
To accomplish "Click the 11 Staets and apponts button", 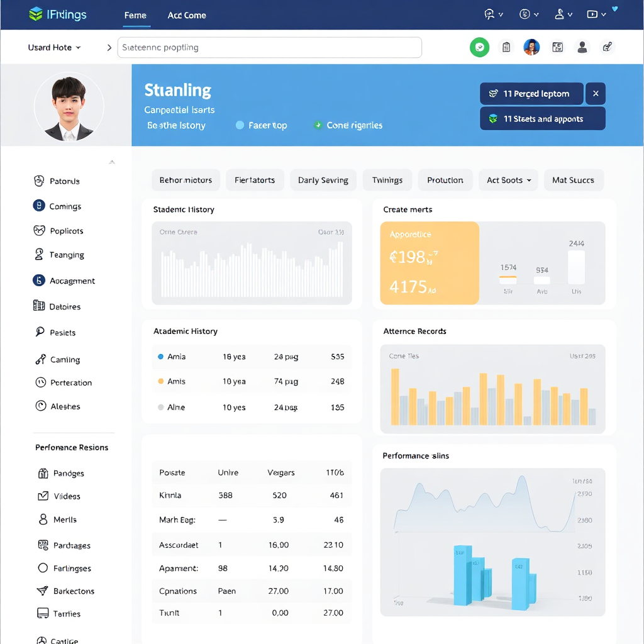I will click(542, 119).
